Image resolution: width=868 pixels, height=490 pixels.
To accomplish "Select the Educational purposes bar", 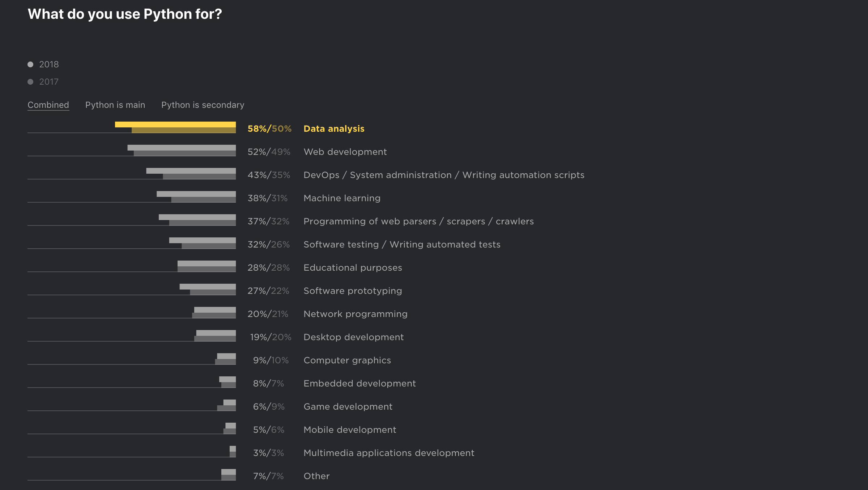I will (207, 266).
